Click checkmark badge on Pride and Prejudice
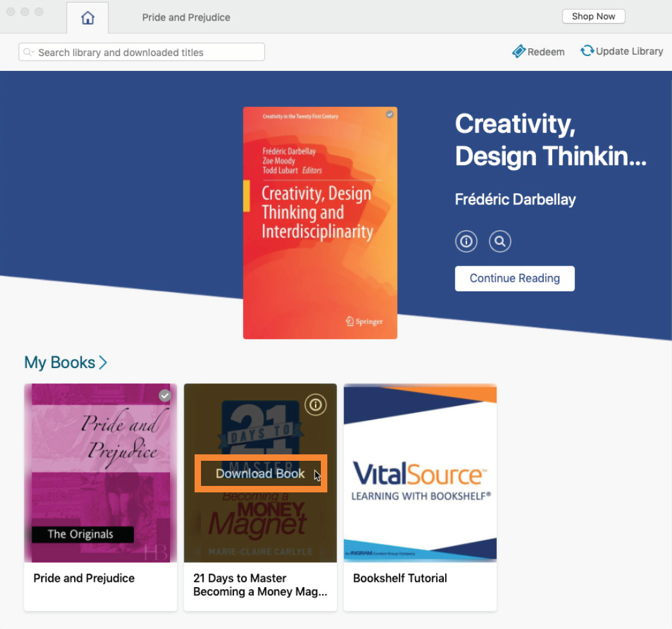The image size is (672, 629). click(x=164, y=395)
